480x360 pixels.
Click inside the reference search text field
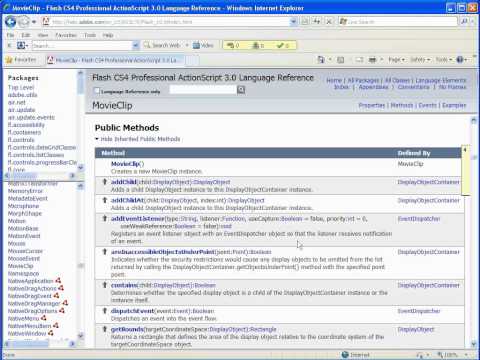(202, 90)
